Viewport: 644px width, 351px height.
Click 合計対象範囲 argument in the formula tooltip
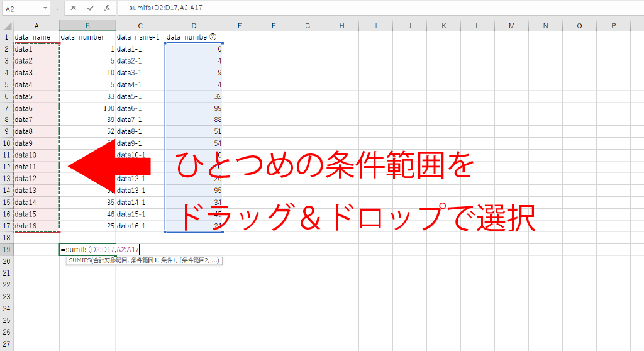pyautogui.click(x=104, y=260)
